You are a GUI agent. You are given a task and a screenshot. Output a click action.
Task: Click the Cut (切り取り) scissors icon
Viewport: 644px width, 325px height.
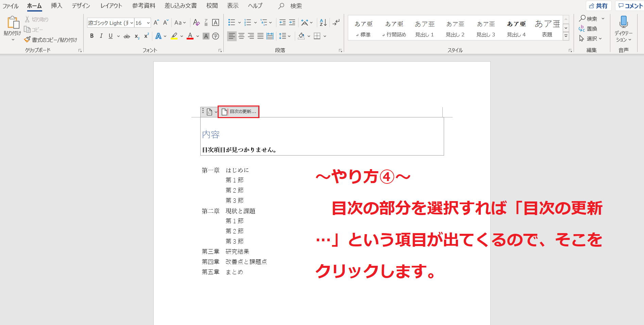coord(27,19)
